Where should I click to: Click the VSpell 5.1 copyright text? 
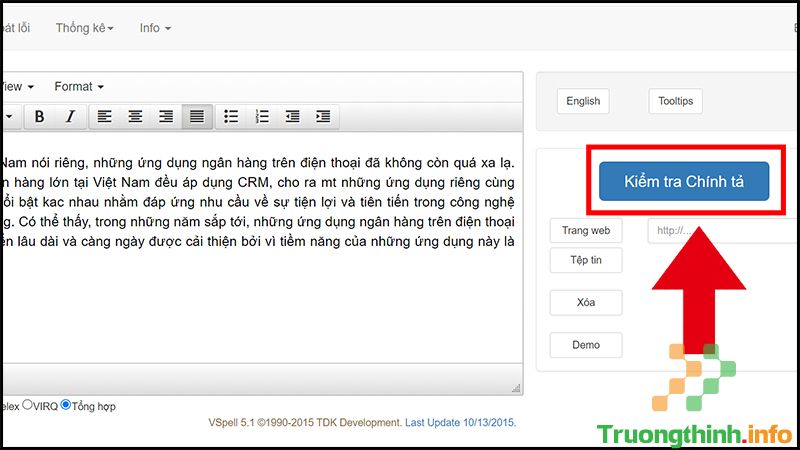point(305,422)
